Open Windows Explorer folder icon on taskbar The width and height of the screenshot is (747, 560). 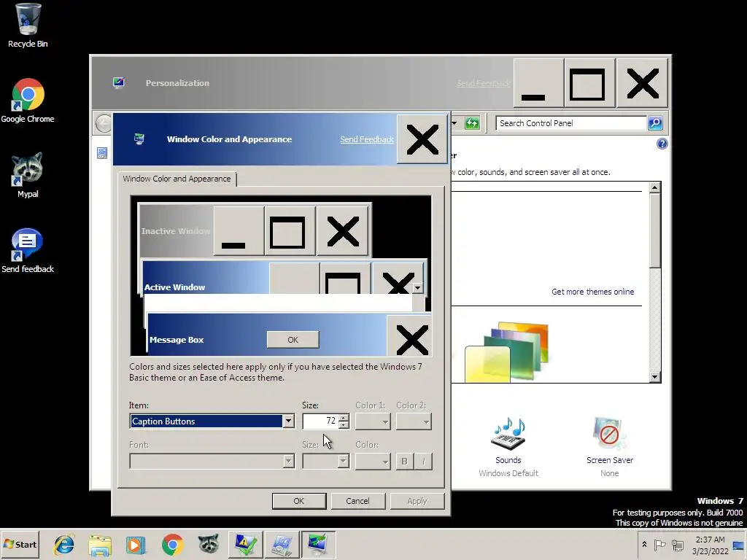point(100,545)
